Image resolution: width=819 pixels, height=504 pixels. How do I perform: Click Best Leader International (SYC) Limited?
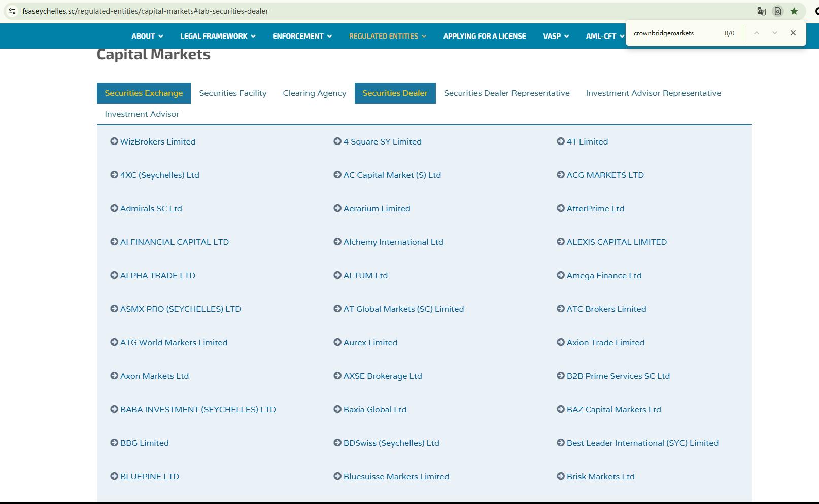(x=642, y=443)
